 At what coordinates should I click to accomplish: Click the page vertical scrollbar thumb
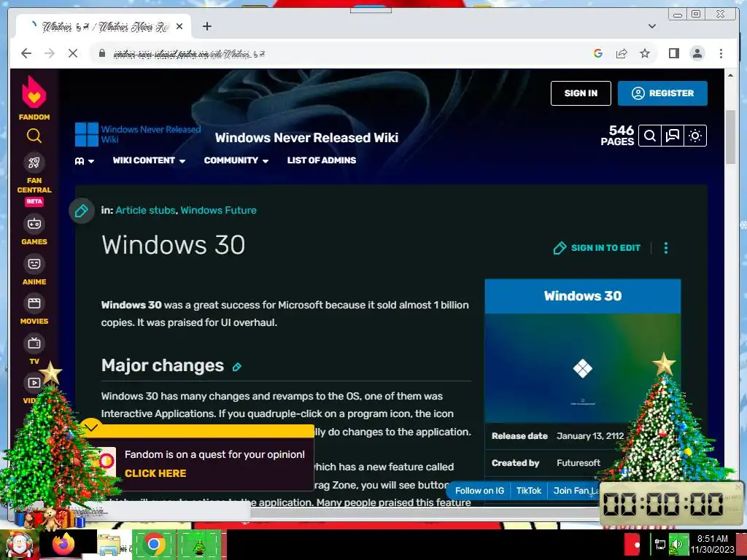point(730,136)
